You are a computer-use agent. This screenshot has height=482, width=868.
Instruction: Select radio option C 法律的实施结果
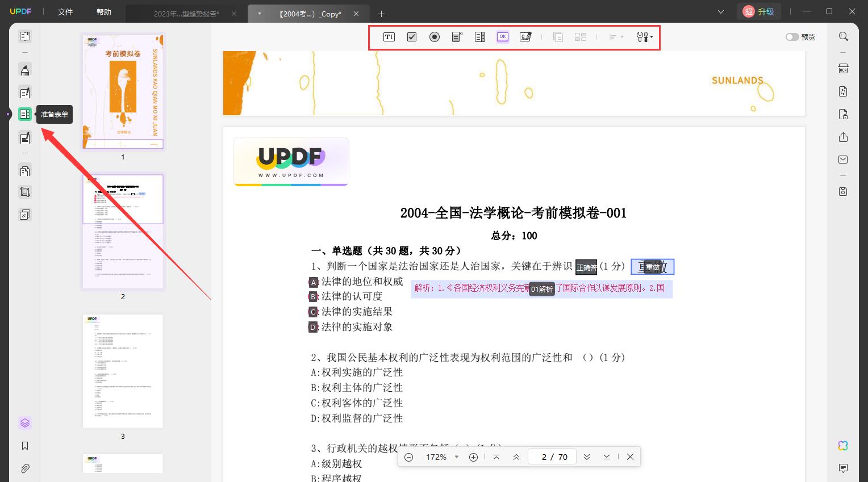(x=313, y=312)
